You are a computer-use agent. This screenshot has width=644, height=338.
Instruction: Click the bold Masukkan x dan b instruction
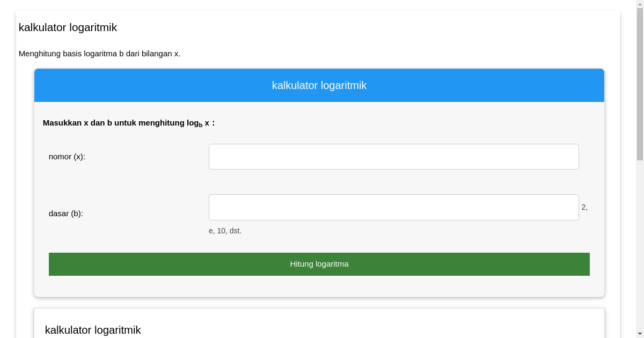click(128, 123)
